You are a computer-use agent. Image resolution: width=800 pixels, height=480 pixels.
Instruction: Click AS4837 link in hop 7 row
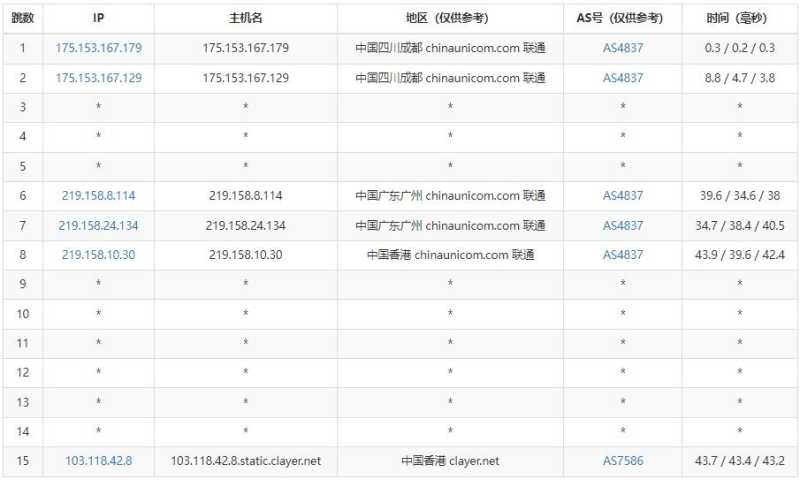coord(623,225)
